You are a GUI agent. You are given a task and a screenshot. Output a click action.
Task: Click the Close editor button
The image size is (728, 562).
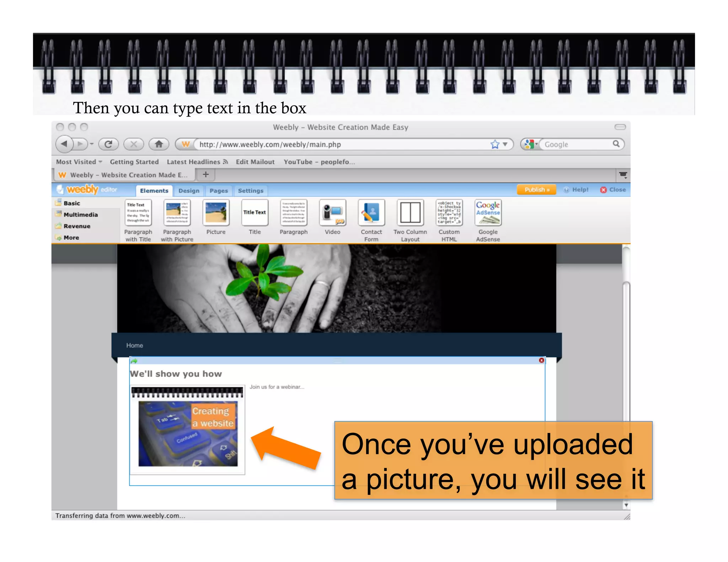613,190
